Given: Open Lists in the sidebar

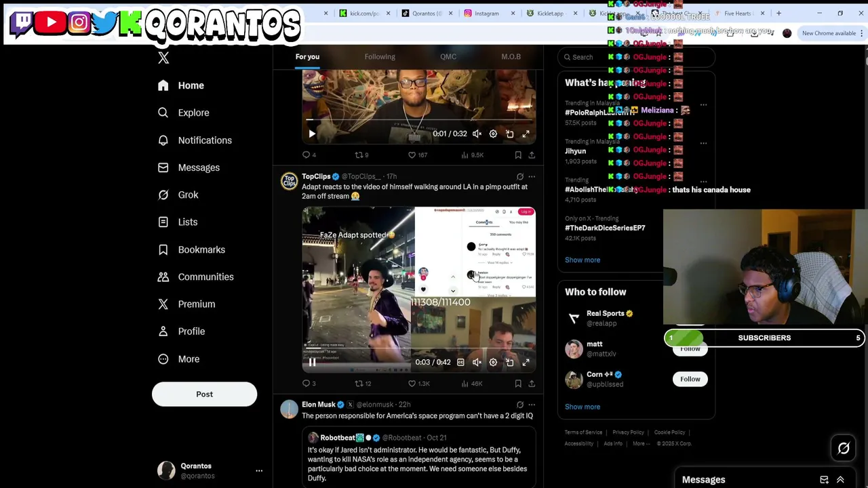Looking at the screenshot, I should tap(178, 222).
